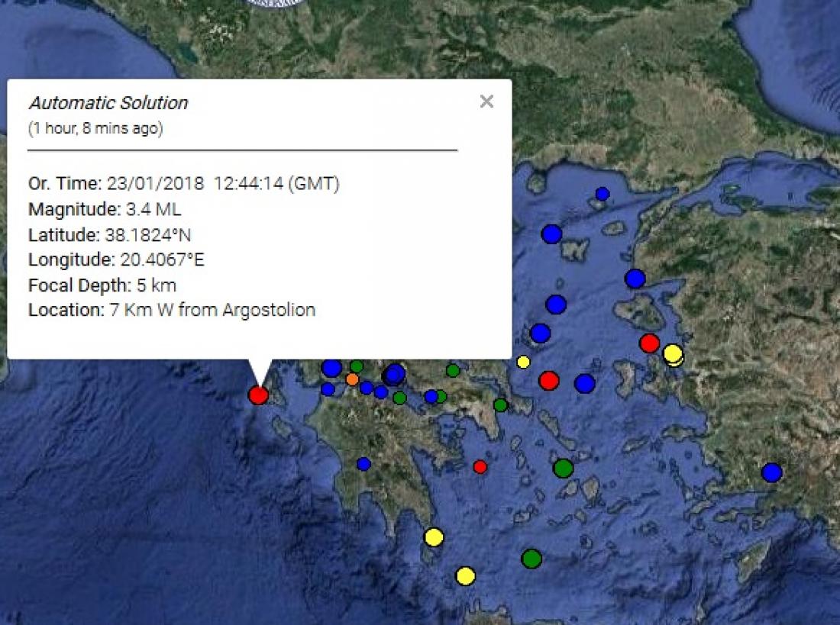The width and height of the screenshot is (840, 625).
Task: Select red marker beside the yellow pair
Action: coord(649,343)
